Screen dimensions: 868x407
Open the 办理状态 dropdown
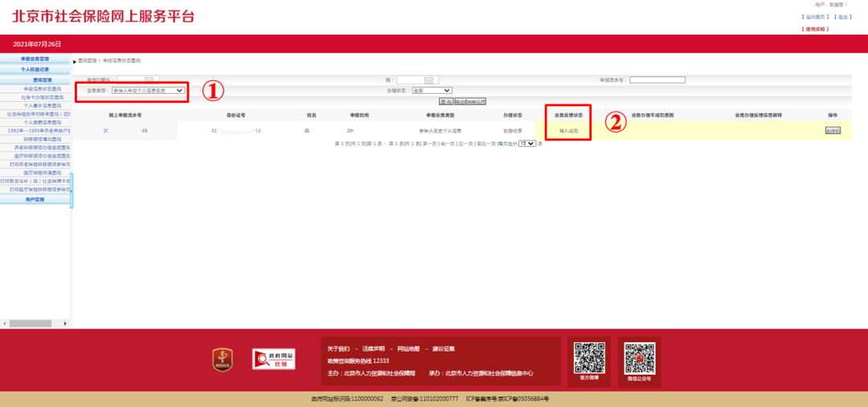432,91
